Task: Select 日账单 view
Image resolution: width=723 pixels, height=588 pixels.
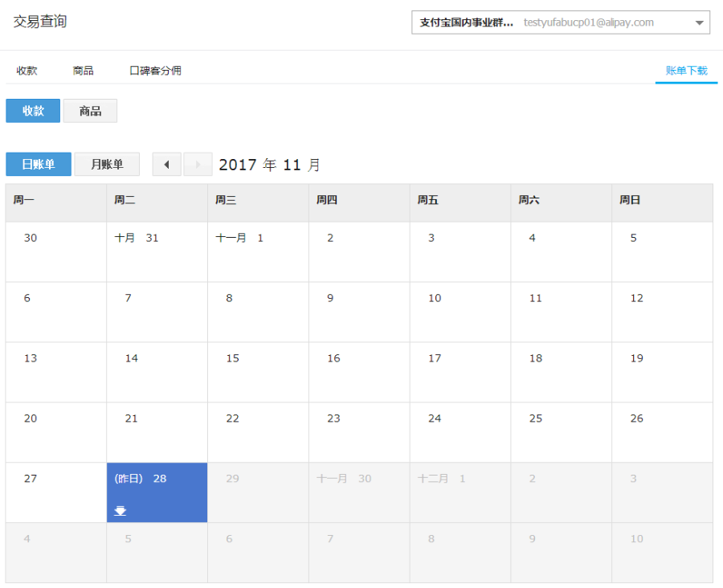Action: click(39, 164)
